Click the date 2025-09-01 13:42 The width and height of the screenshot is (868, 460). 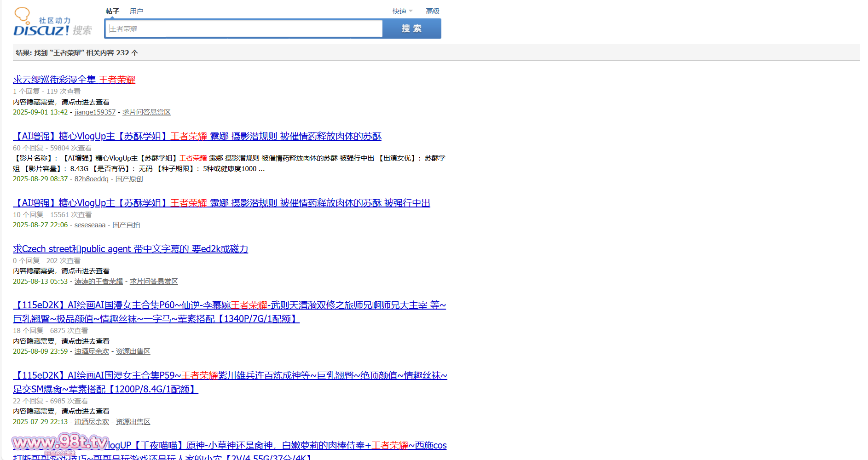pos(40,112)
